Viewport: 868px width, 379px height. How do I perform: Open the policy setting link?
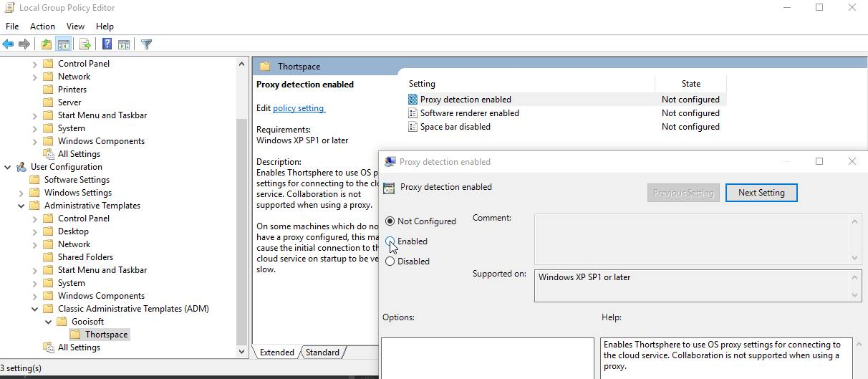coord(299,108)
